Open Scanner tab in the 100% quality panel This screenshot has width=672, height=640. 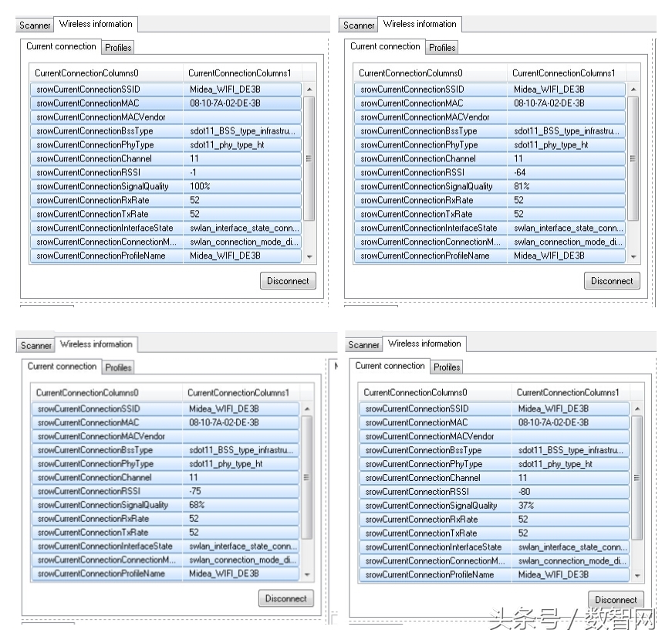point(35,25)
